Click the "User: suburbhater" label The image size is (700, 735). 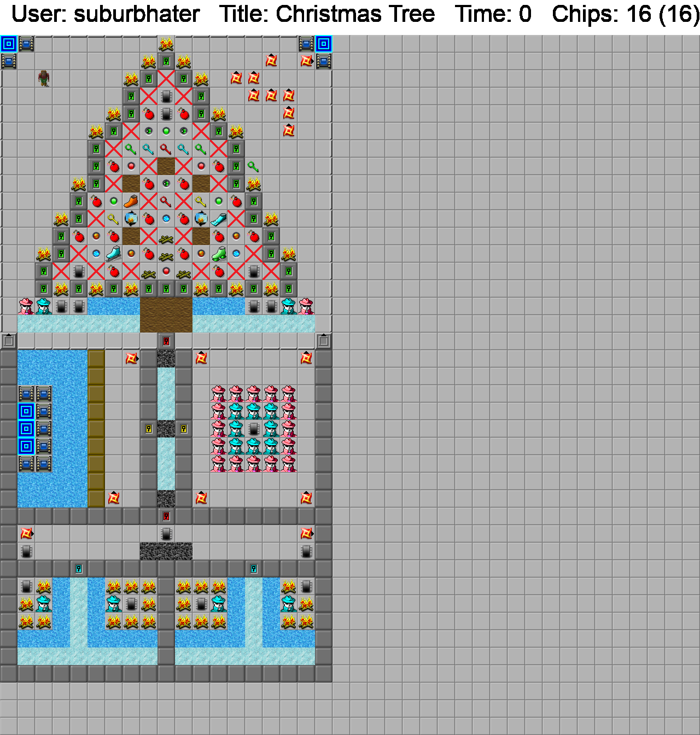coord(106,14)
